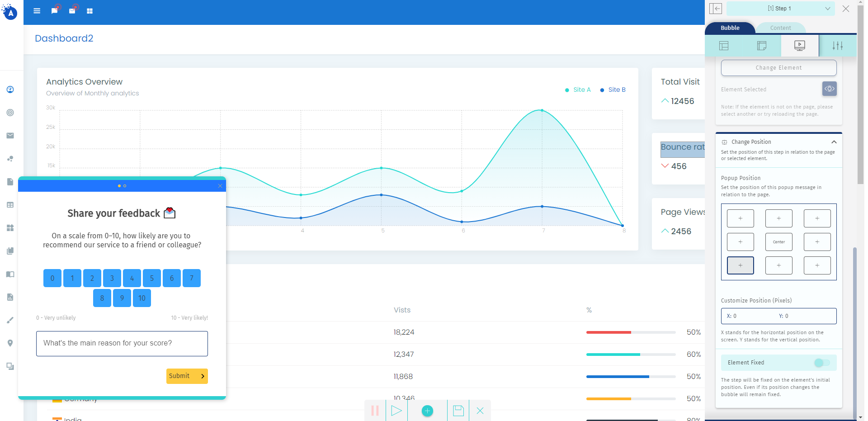Toggle the Element Fixed switch
The image size is (868, 421).
822,363
